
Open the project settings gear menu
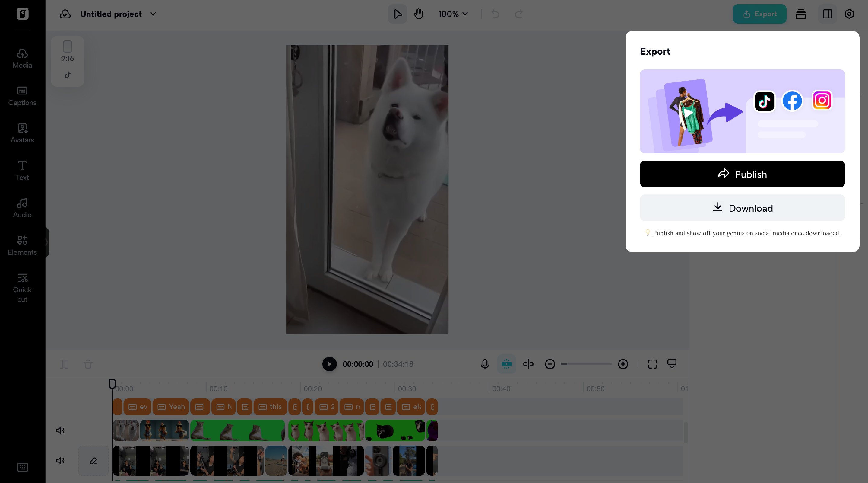click(x=849, y=14)
